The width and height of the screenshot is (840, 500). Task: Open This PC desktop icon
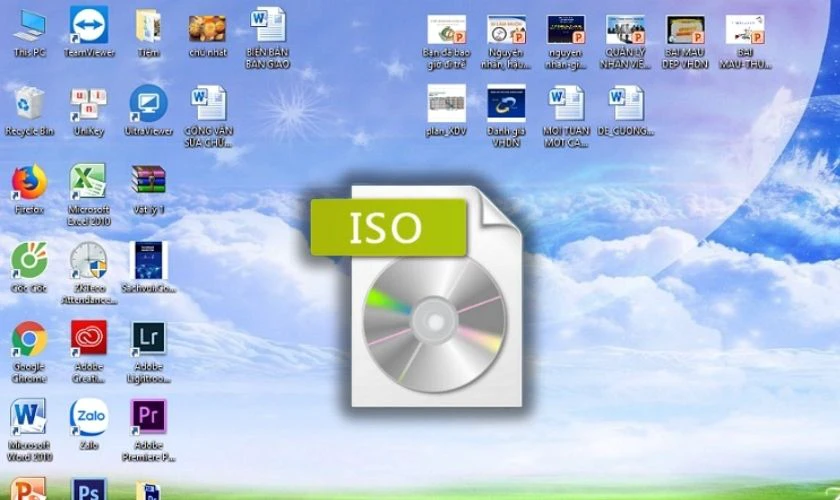29,27
